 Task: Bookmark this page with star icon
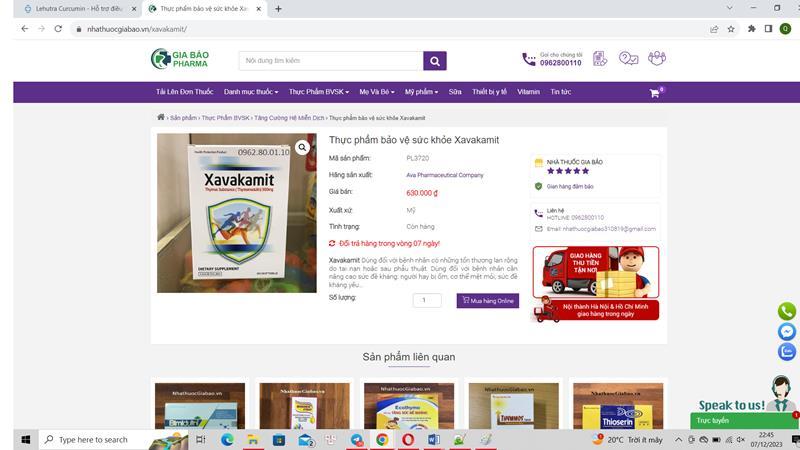[x=732, y=29]
